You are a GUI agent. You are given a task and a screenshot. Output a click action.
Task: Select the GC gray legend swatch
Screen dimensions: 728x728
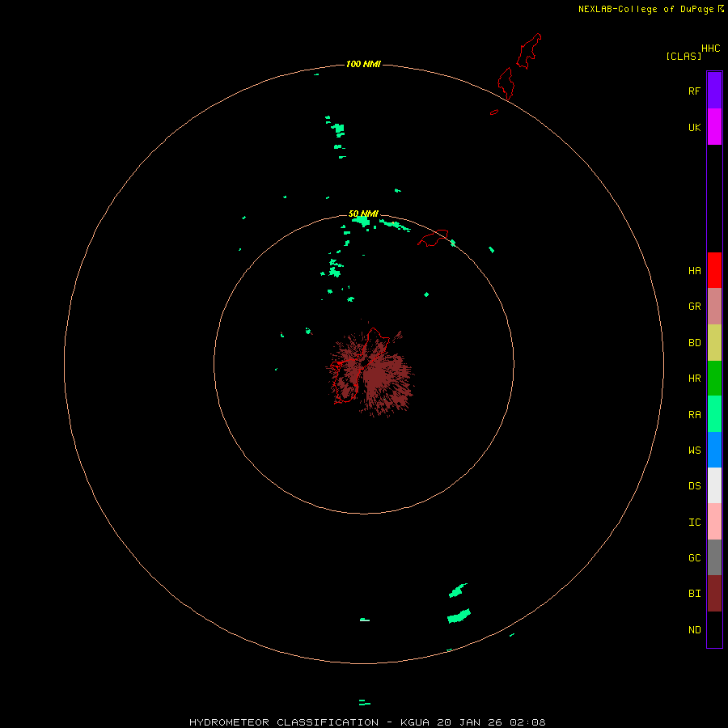click(714, 557)
